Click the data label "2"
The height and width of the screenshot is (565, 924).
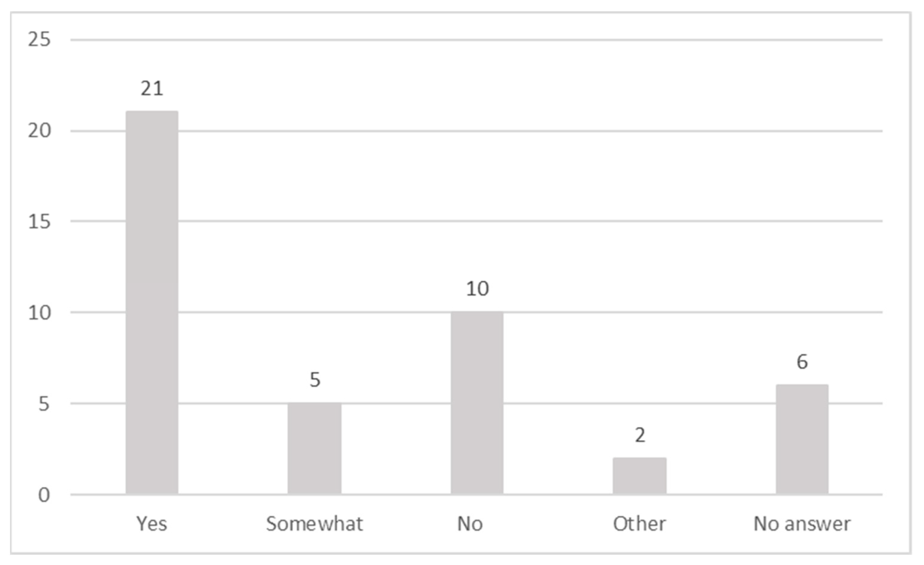click(x=640, y=435)
